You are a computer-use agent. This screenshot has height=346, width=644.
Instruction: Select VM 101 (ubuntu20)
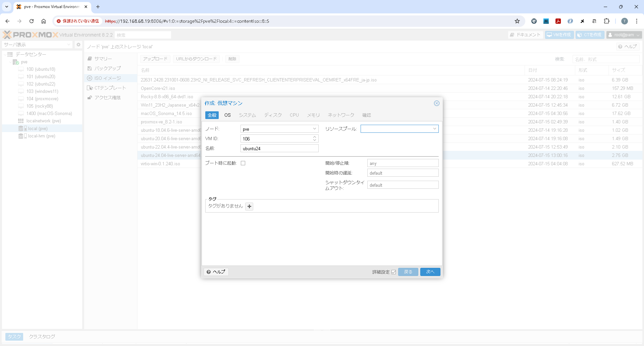point(41,77)
